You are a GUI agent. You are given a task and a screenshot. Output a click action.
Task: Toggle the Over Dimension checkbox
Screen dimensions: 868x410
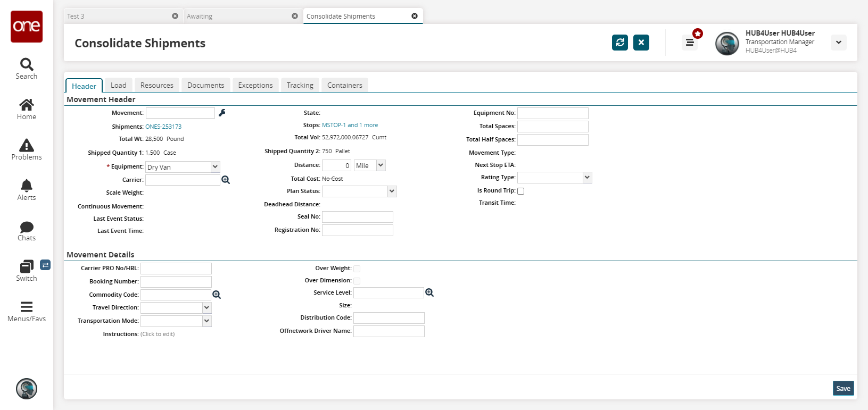pos(357,281)
